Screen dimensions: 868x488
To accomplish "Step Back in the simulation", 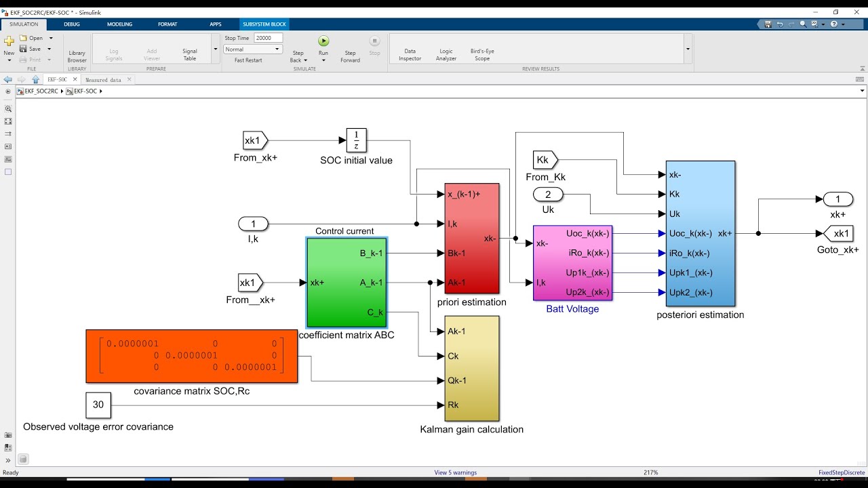I will click(x=298, y=56).
